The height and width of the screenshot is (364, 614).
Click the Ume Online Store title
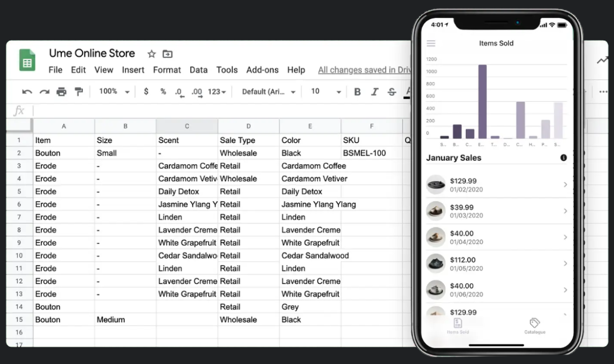tap(92, 53)
